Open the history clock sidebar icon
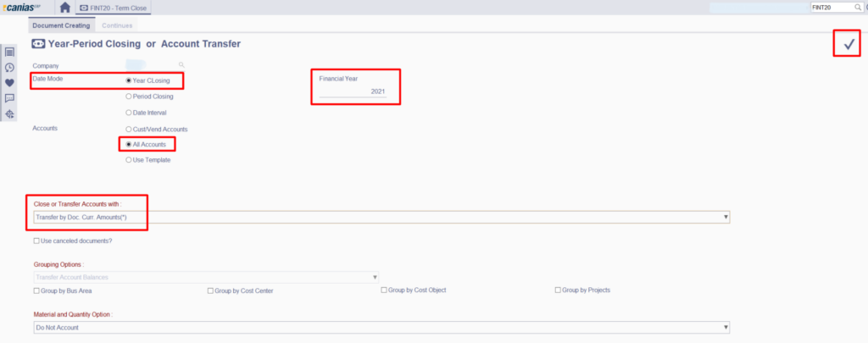The height and width of the screenshot is (343, 868). click(x=9, y=68)
